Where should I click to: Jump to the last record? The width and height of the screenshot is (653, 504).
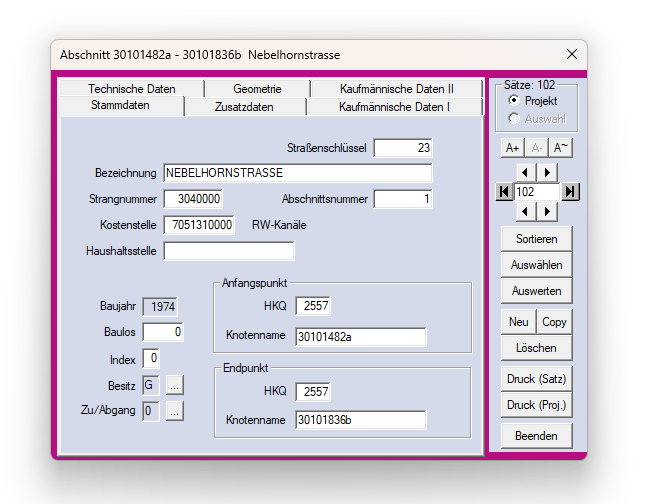[x=570, y=191]
